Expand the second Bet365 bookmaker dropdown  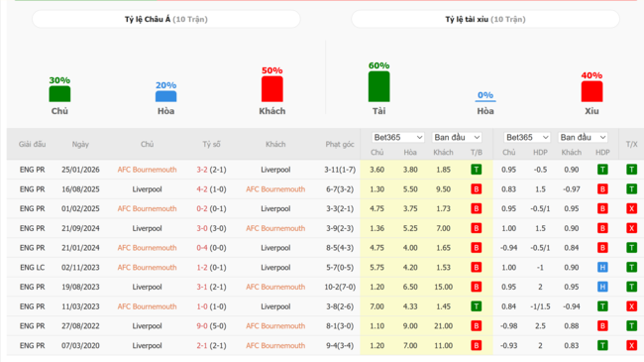[527, 138]
